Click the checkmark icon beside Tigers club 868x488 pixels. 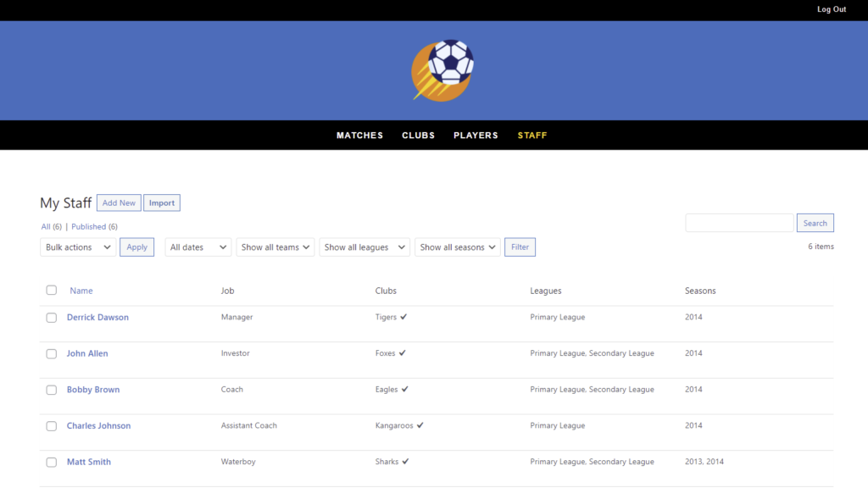click(x=404, y=316)
